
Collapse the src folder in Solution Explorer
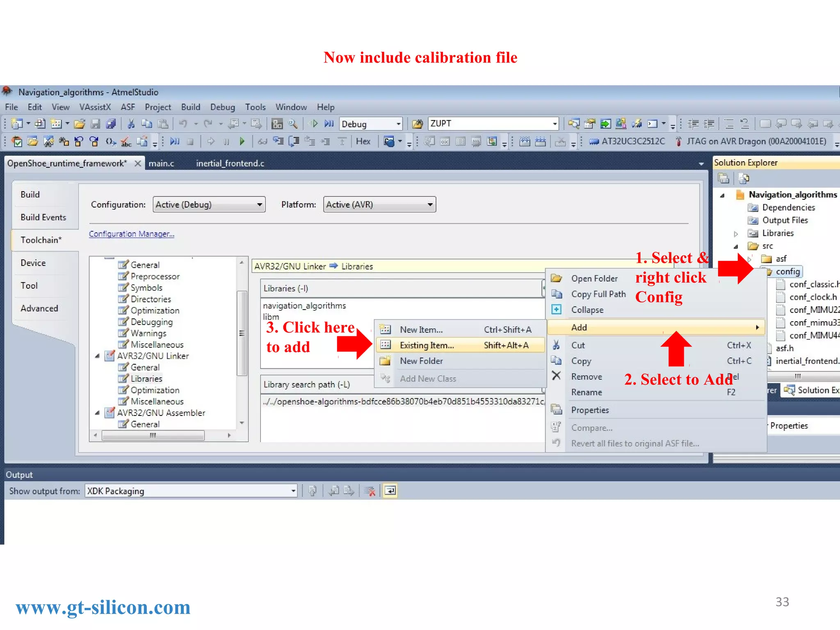(x=736, y=247)
